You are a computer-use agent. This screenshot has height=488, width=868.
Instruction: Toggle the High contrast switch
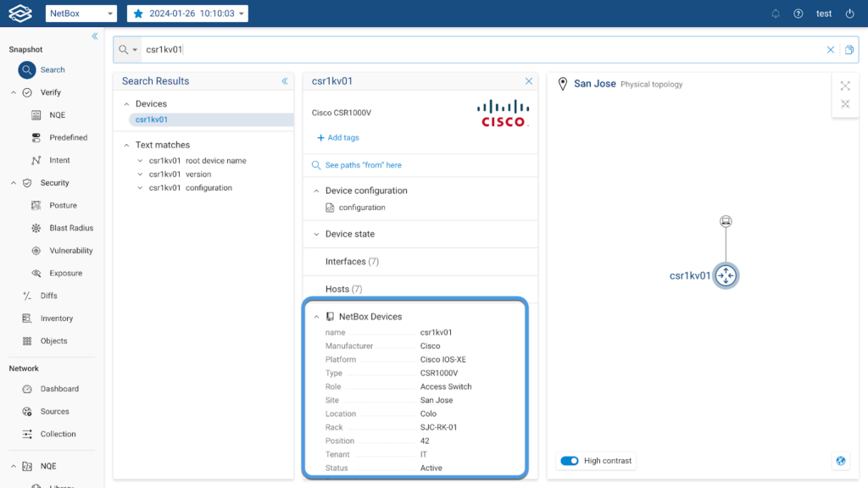pos(570,461)
